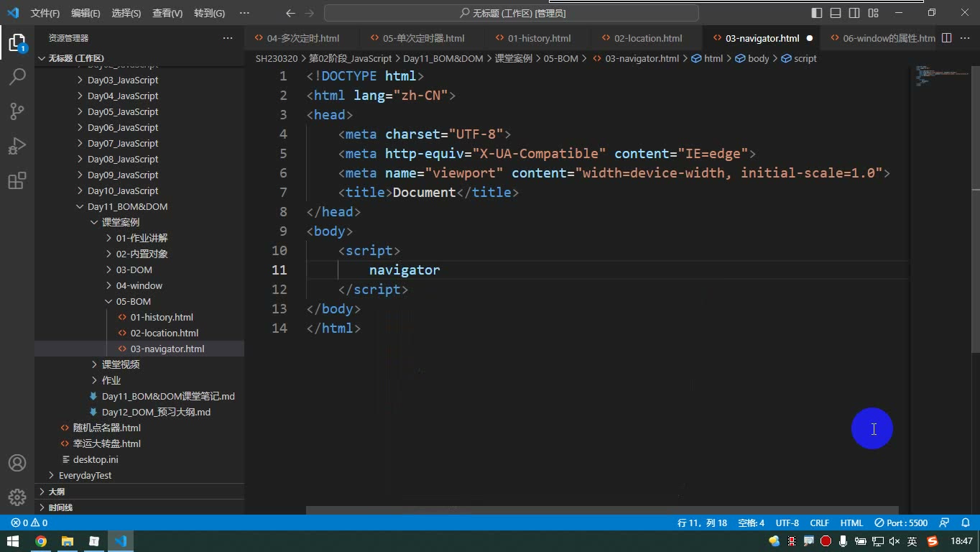
Task: Open customize layout icon in title bar
Action: [x=873, y=13]
